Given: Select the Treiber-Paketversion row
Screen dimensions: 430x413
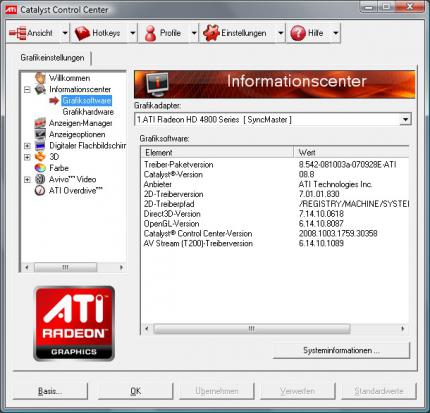Looking at the screenshot, I should [x=275, y=165].
